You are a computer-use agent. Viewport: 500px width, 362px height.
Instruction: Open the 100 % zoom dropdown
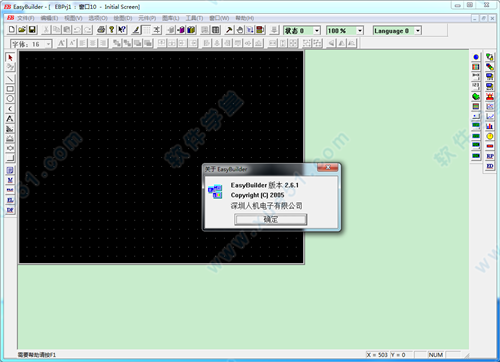(x=360, y=31)
